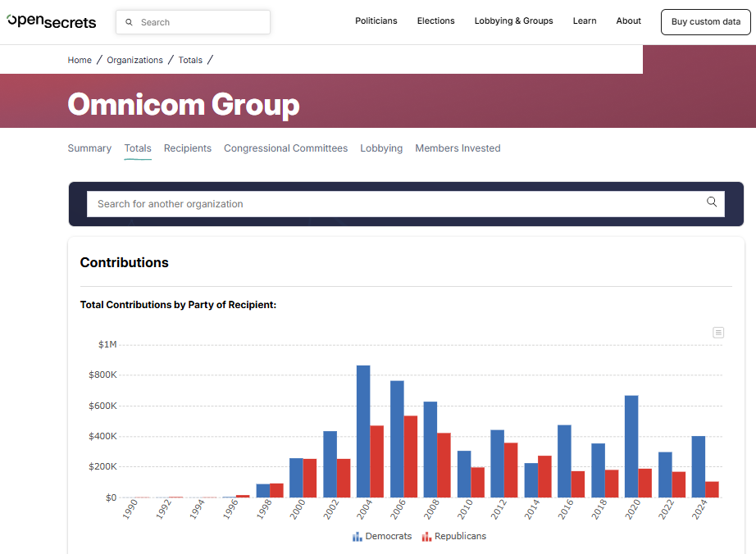Focus the Search for another organization field
The height and width of the screenshot is (554, 756).
pyautogui.click(x=394, y=204)
